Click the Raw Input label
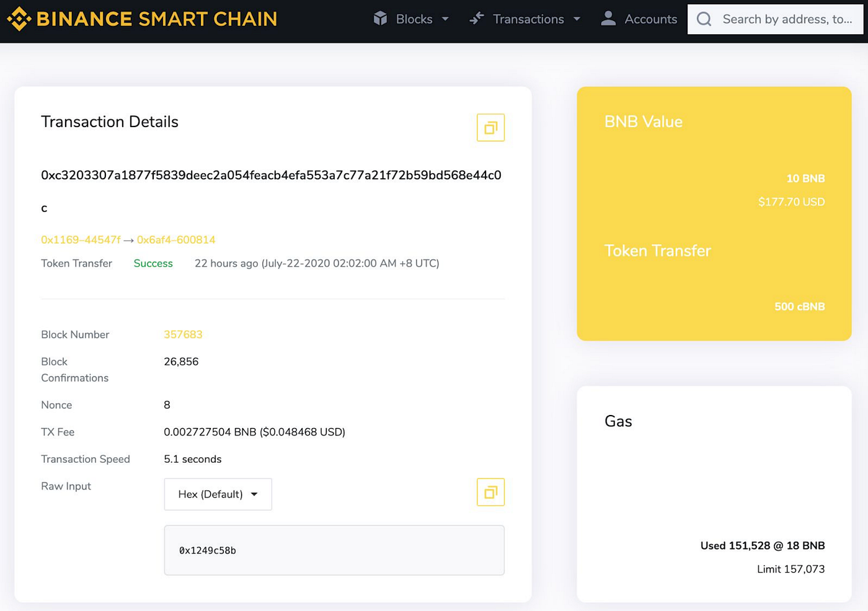 pos(66,486)
